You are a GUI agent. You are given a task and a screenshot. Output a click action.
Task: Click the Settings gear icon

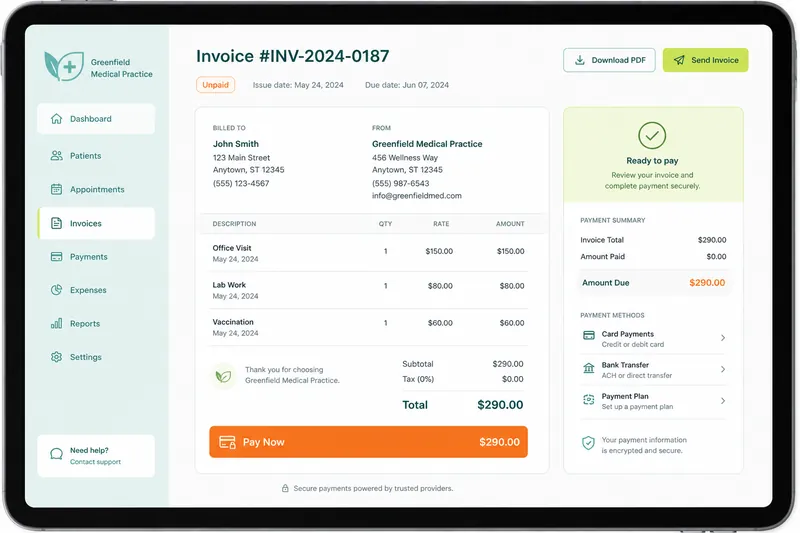coord(56,357)
